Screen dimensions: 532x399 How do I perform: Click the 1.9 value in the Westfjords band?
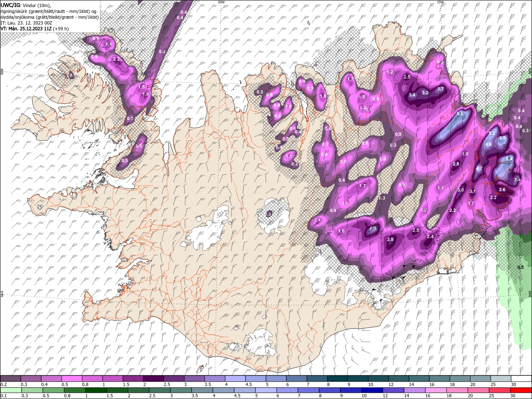click(x=145, y=94)
